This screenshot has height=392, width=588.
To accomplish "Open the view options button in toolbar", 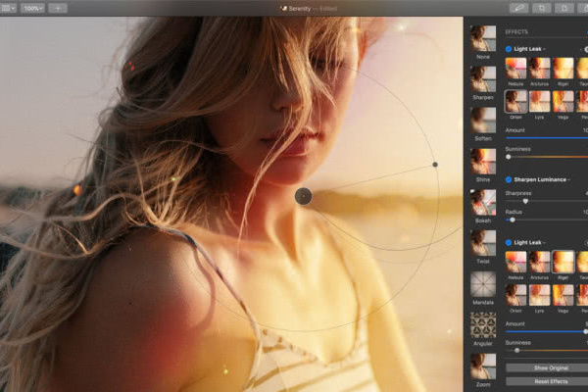I will [x=8, y=8].
